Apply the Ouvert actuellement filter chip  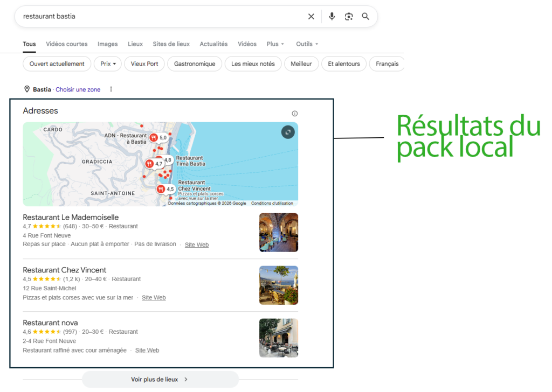click(57, 64)
